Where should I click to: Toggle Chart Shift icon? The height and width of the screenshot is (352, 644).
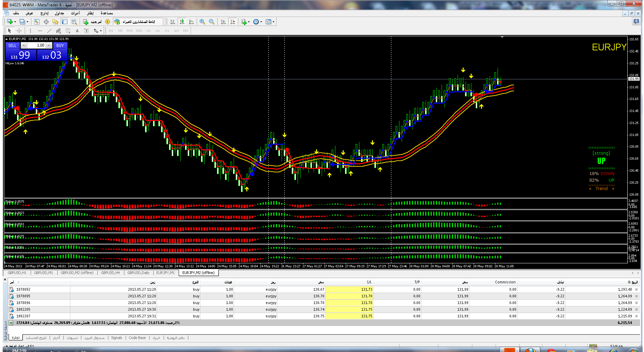click(x=233, y=22)
